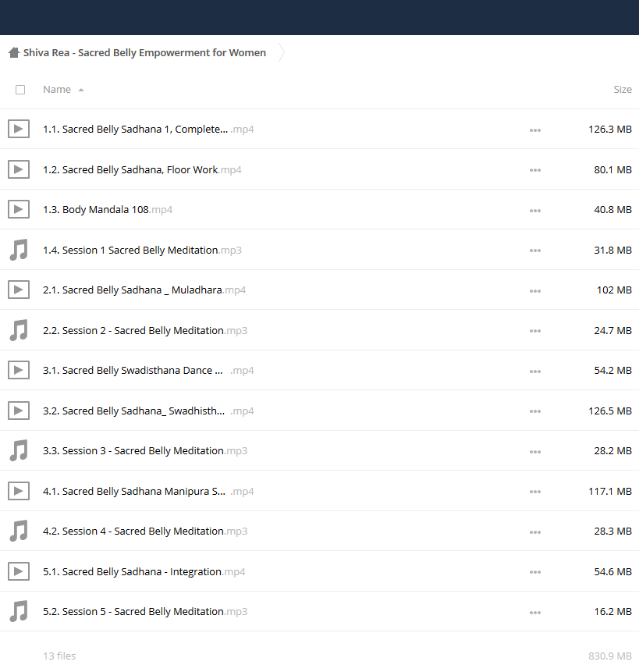Open the more options menu for 2.2 Session 2 Meditation
639x672 pixels.
[535, 331]
